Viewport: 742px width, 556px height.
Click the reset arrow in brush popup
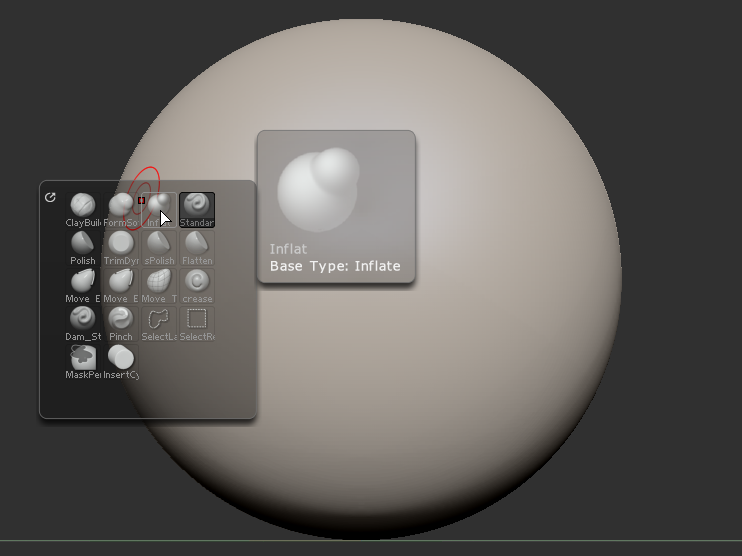tap(50, 197)
